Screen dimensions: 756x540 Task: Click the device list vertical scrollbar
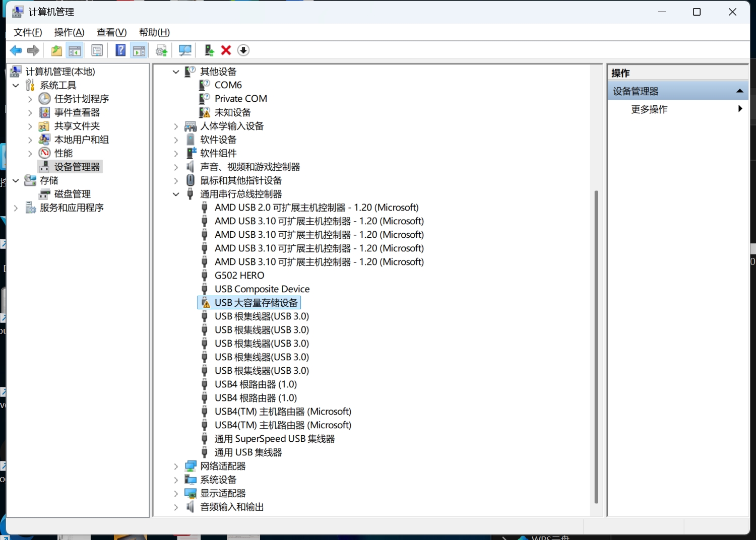coord(596,347)
